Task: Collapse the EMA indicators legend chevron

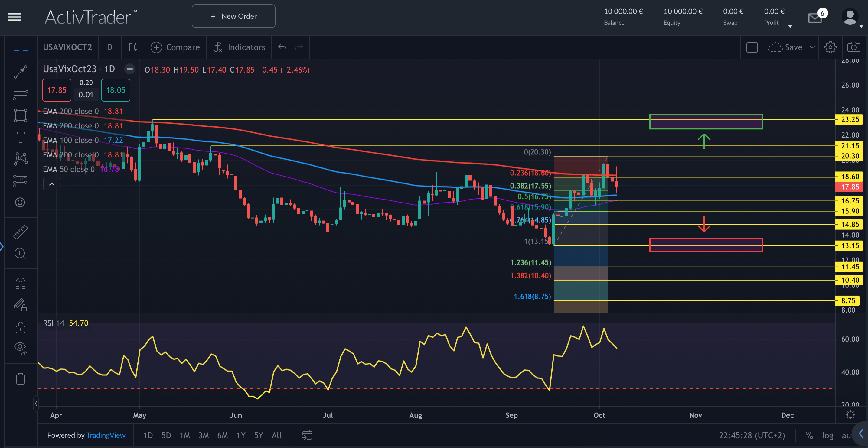Action: [x=51, y=184]
